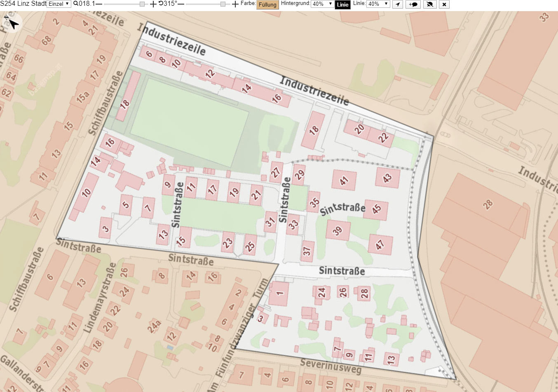Click the north compass arrow icon
Image resolution: width=558 pixels, height=392 pixels.
click(x=12, y=23)
